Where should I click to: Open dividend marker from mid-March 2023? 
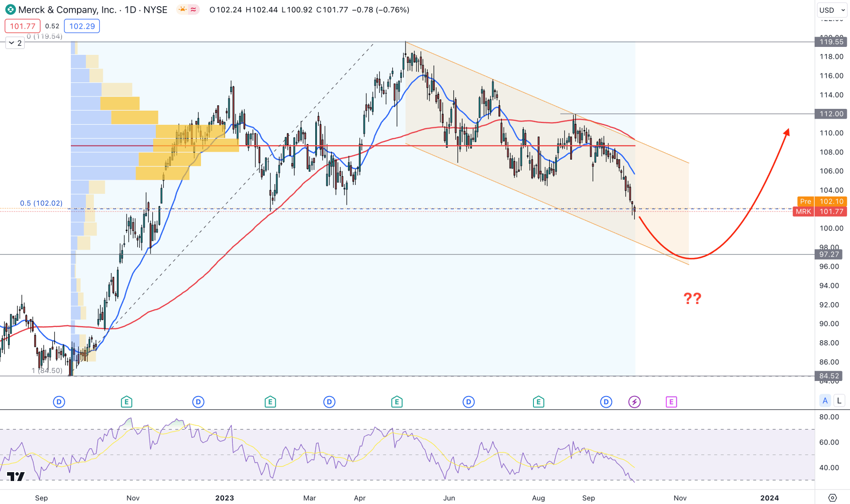coord(329,402)
